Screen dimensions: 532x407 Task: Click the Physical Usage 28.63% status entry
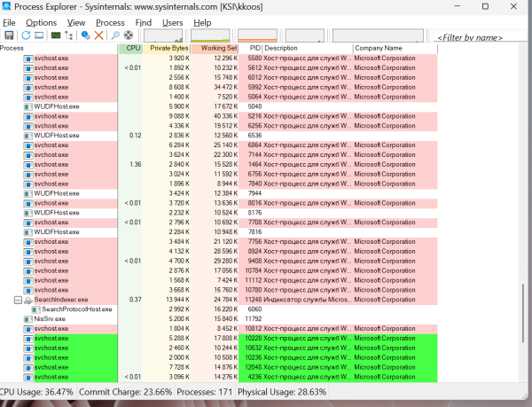pyautogui.click(x=282, y=392)
